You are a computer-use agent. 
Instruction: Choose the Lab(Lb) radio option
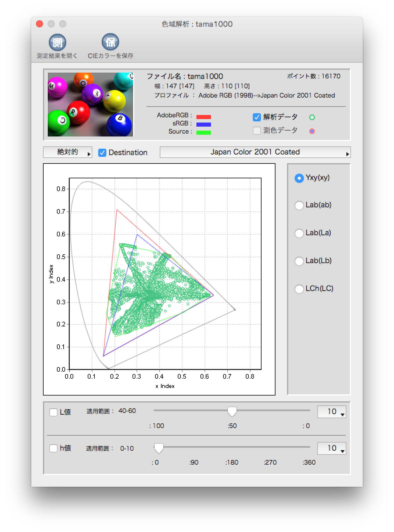pos(299,261)
